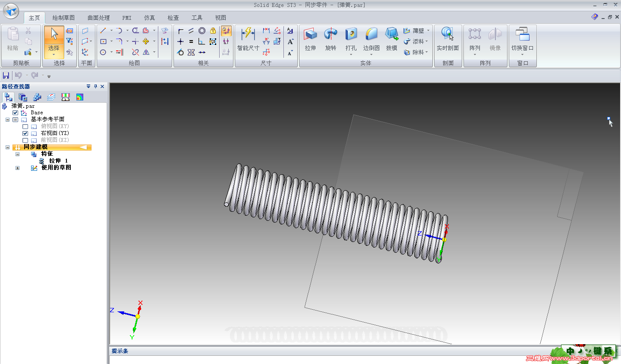Switch to the 视图 tab
621x364 pixels.
(x=221, y=18)
